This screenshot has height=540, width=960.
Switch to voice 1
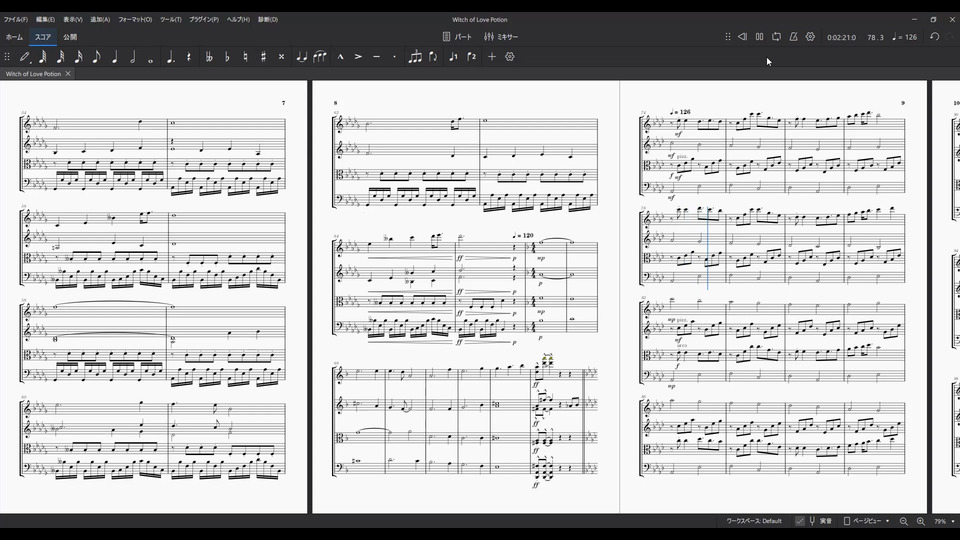[x=453, y=57]
